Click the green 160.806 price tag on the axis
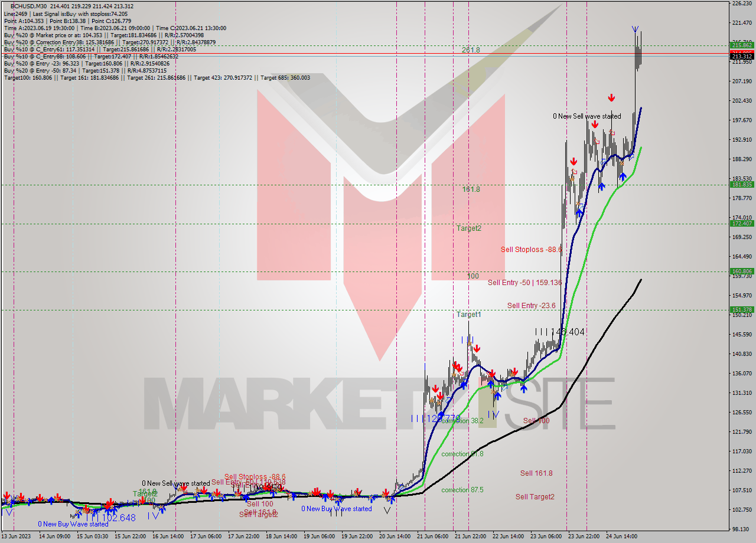This screenshot has width=756, height=543. click(x=742, y=271)
